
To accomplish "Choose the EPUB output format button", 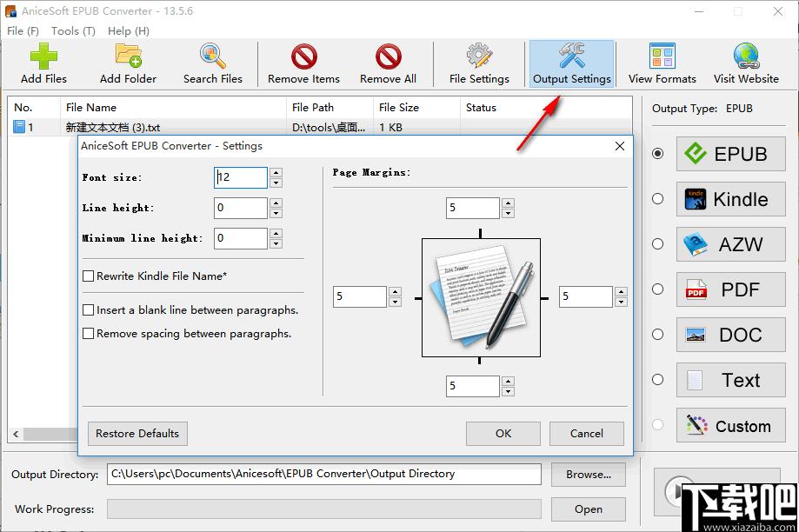I will (730, 154).
